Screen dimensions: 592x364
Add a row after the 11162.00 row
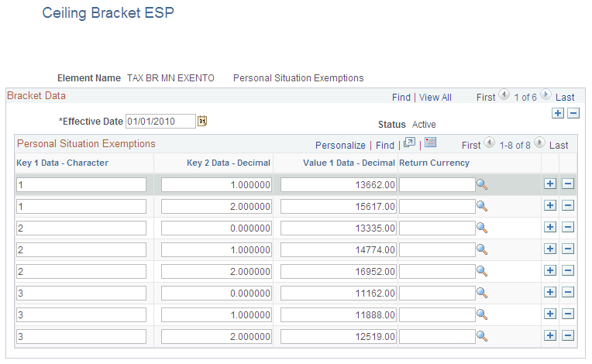click(x=550, y=292)
